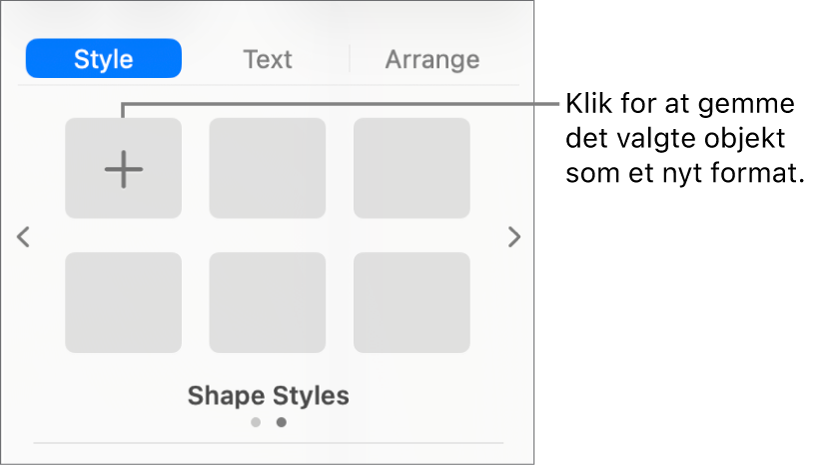Screen dimensions: 814x465
Task: Jump to the active darker page dot
Action: [x=281, y=422]
